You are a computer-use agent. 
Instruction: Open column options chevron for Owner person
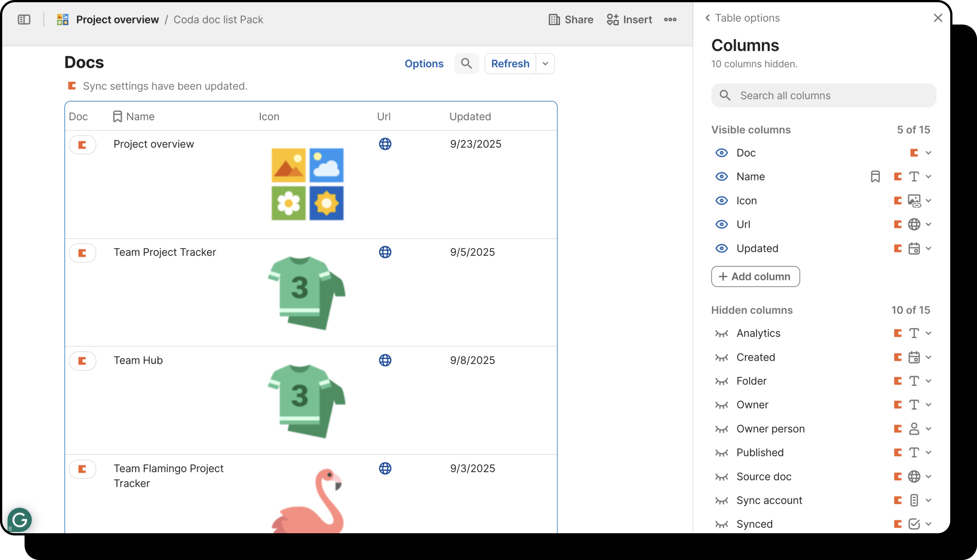(x=928, y=428)
